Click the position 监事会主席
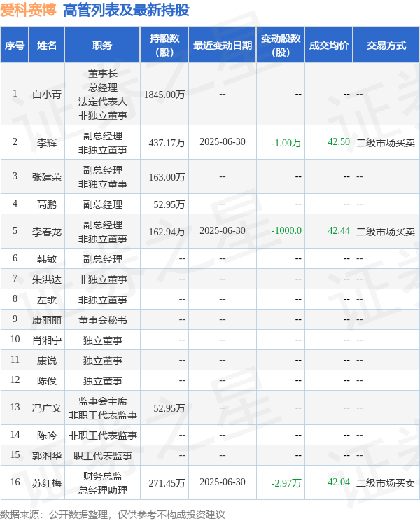The image size is (420, 521). [x=103, y=401]
